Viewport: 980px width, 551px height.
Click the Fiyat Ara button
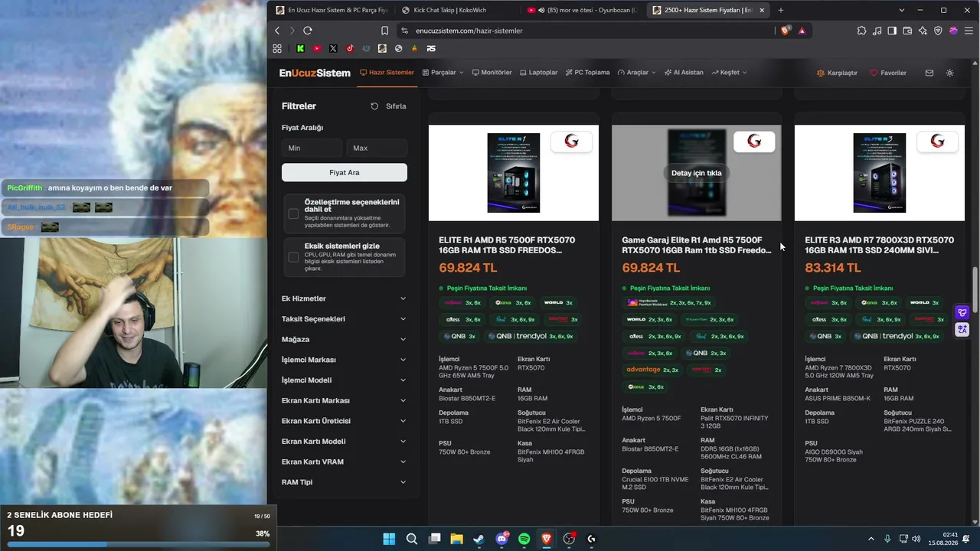click(345, 173)
